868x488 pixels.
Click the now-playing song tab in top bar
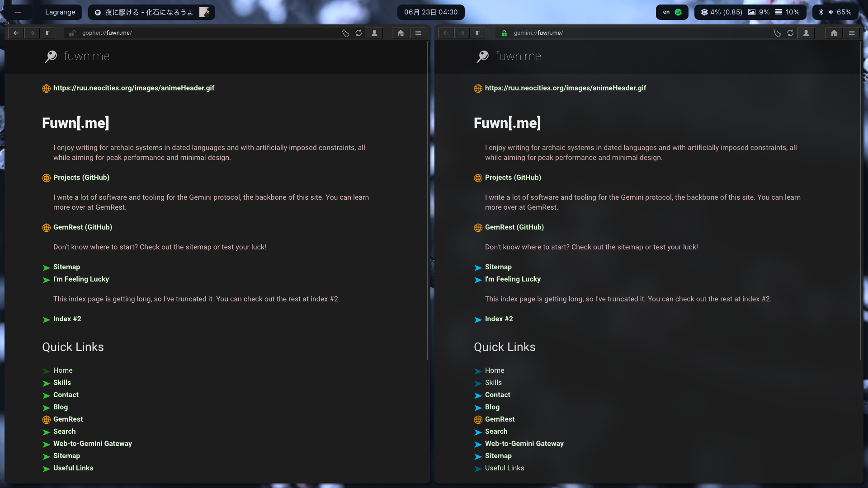tap(151, 12)
